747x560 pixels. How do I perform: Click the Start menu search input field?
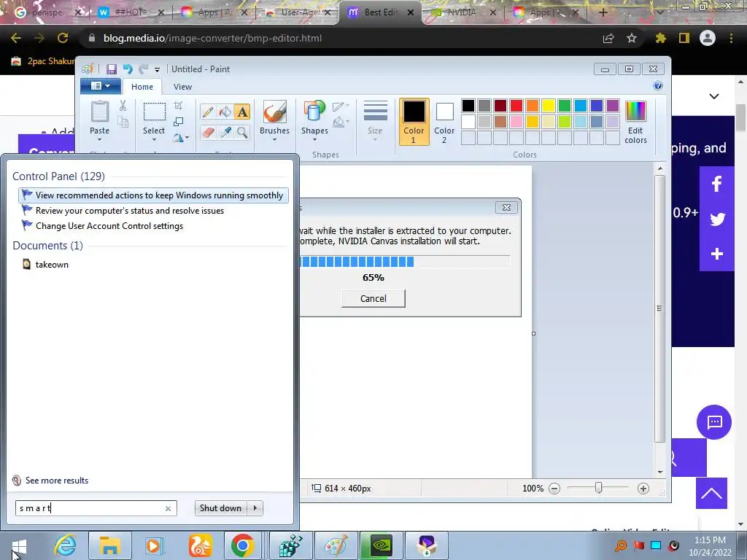(96, 508)
